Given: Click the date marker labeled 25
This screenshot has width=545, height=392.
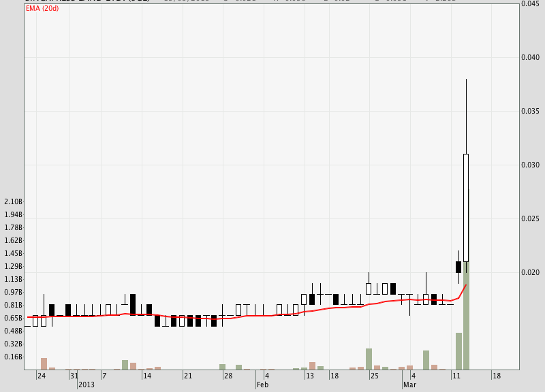Looking at the screenshot, I should click(374, 376).
